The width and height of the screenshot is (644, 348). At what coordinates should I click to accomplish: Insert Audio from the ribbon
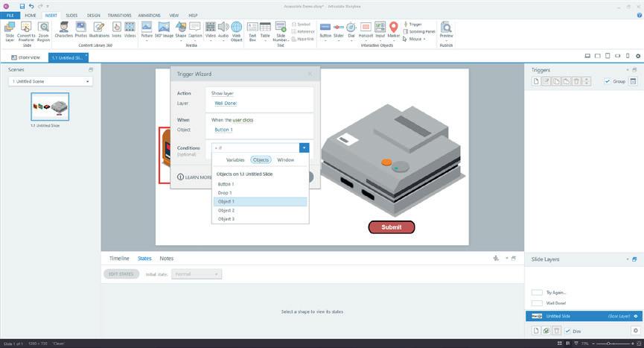tap(223, 30)
